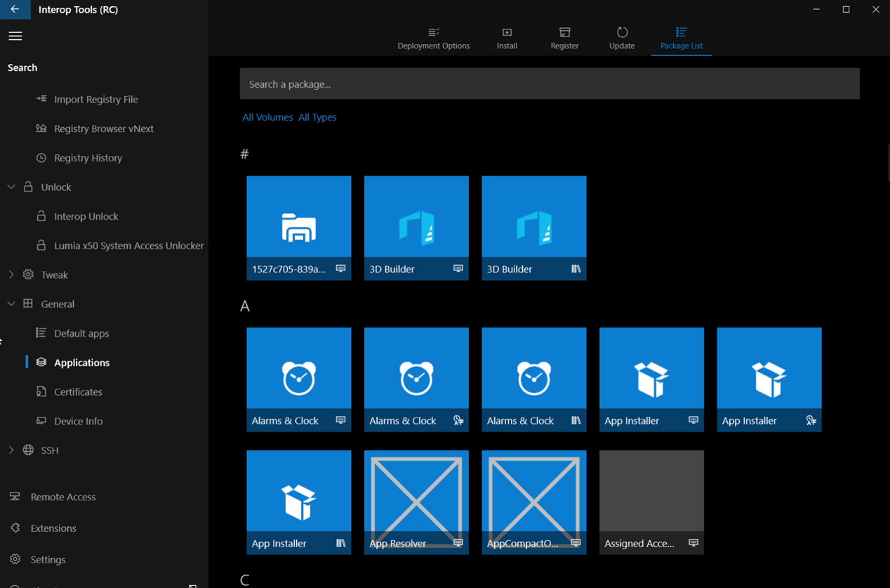Switch to the Register tab

point(565,39)
